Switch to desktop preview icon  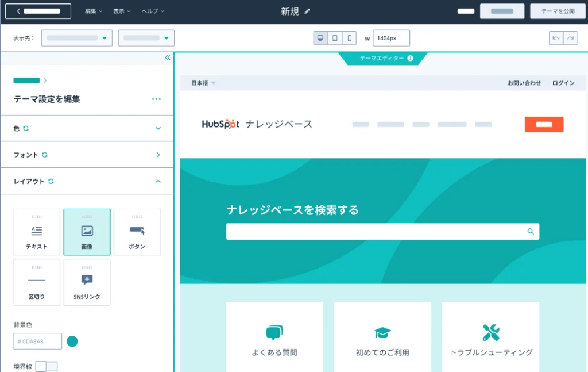[320, 38]
